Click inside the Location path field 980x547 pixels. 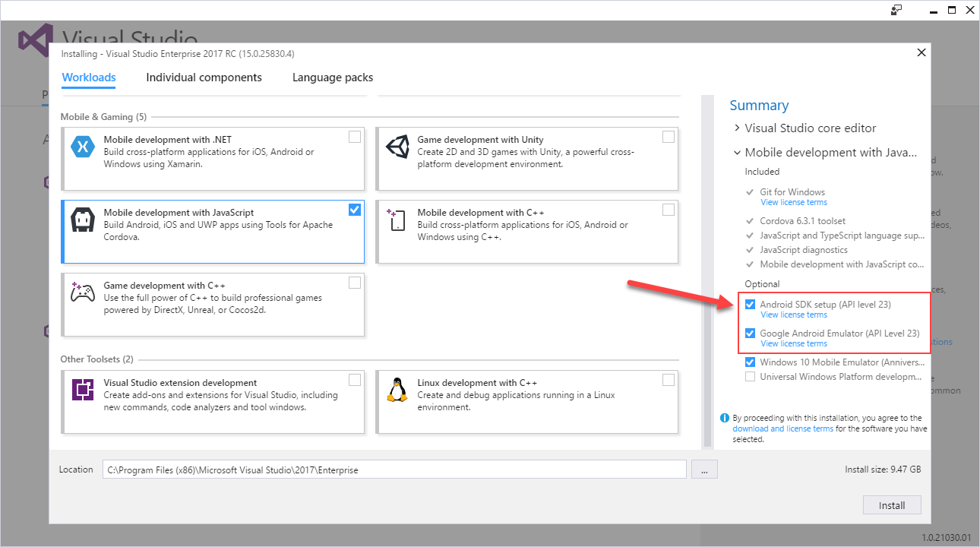(x=380, y=469)
